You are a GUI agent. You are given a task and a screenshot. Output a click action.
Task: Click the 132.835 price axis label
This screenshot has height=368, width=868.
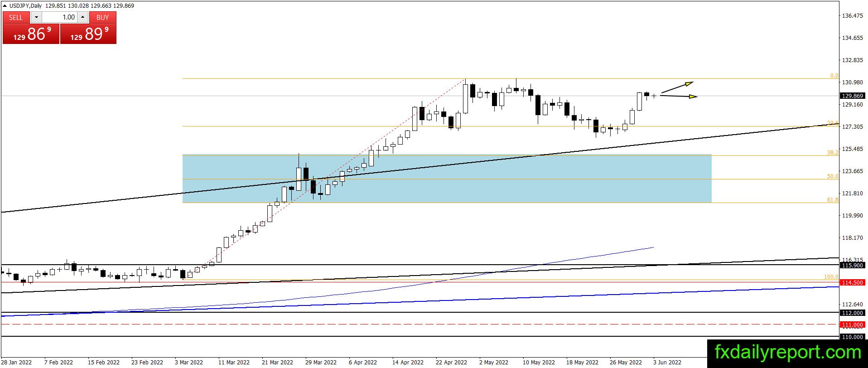tap(852, 60)
